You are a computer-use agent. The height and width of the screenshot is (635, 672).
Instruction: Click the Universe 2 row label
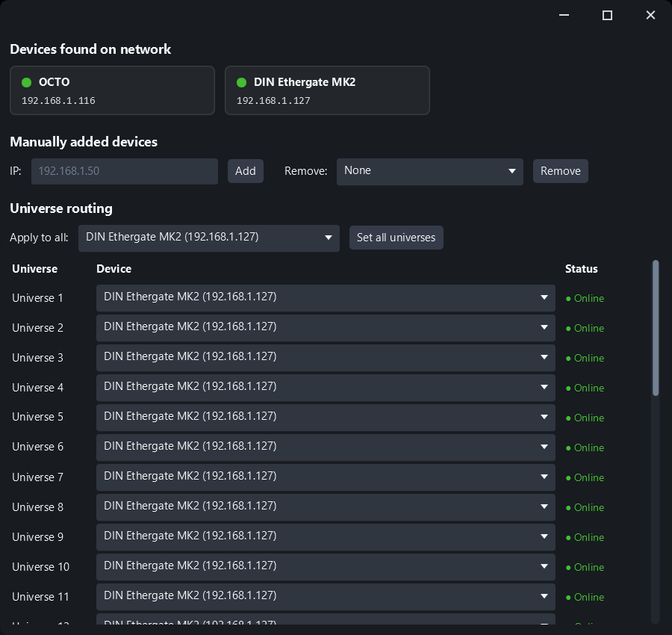point(38,328)
